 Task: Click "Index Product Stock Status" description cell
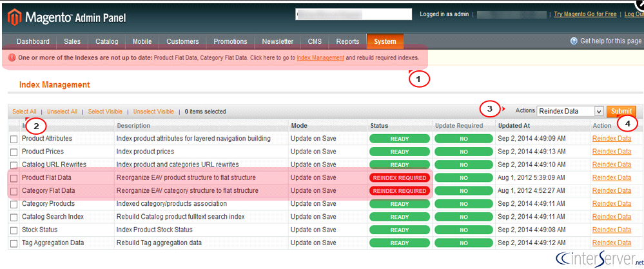(155, 230)
